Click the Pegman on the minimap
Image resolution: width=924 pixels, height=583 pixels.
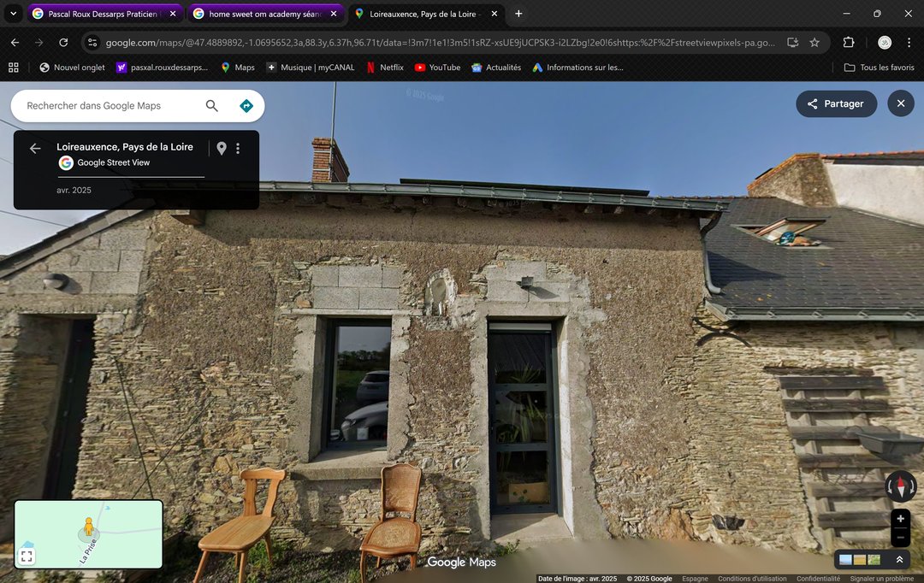pyautogui.click(x=87, y=527)
